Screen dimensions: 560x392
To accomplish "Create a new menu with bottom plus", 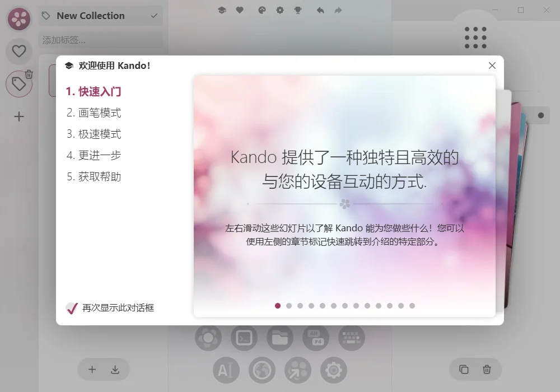I will [x=92, y=369].
